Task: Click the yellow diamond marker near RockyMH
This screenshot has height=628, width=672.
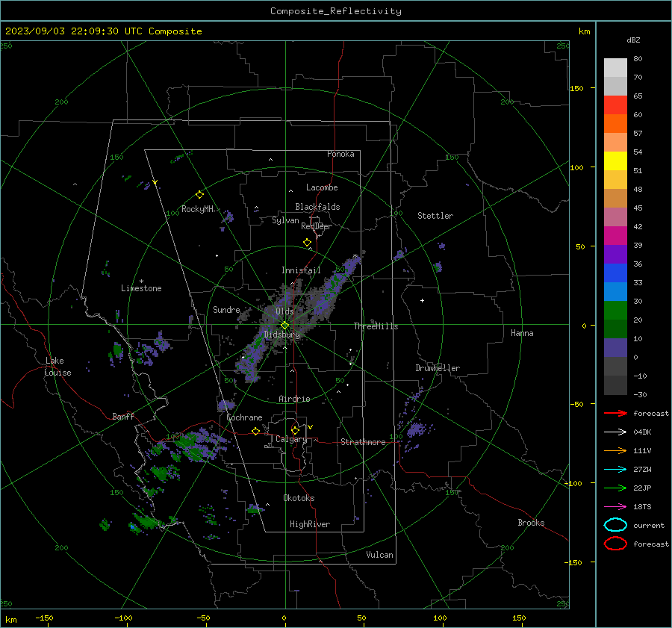Action: point(199,195)
